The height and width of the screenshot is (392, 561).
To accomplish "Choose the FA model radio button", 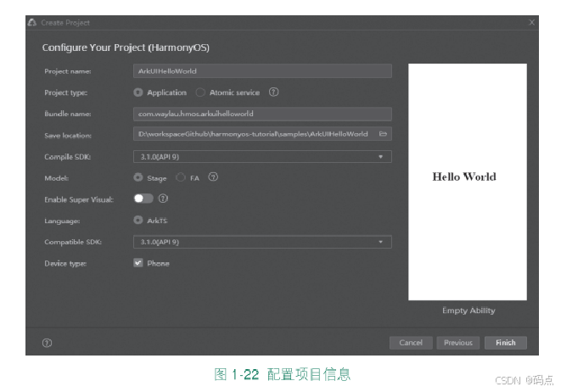I will [181, 177].
